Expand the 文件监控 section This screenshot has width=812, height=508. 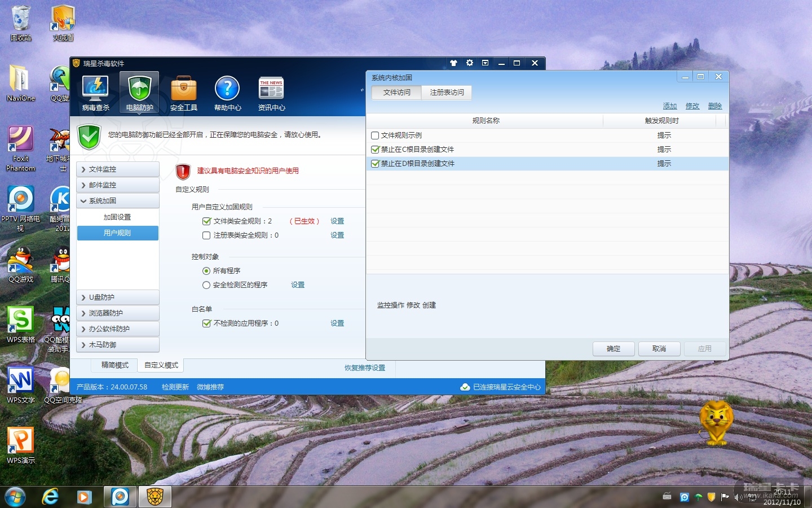pos(118,169)
